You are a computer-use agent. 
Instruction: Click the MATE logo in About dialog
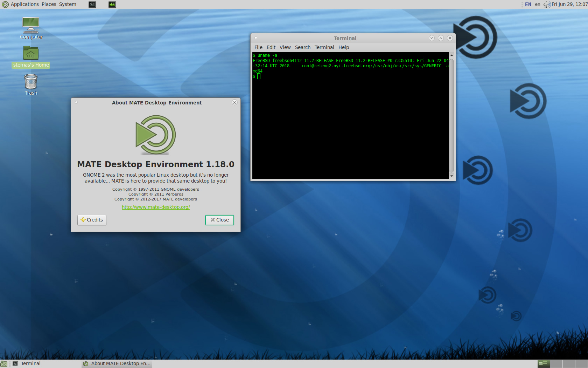pyautogui.click(x=156, y=135)
